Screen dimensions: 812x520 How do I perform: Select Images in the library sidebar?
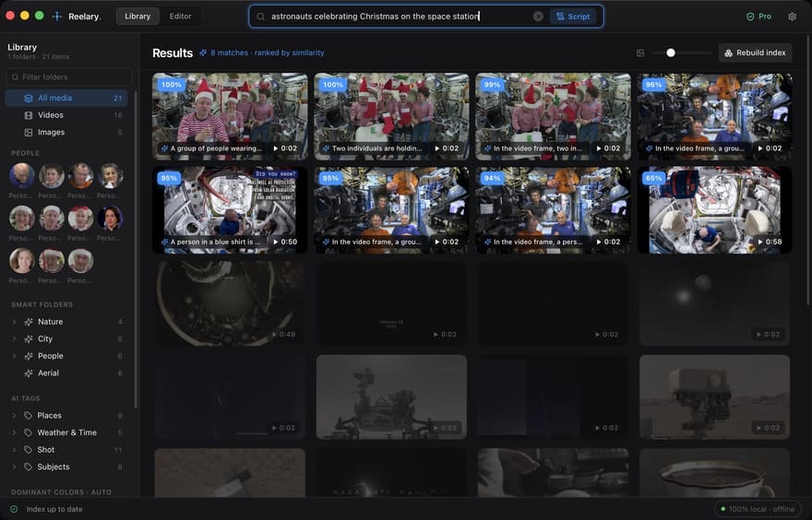(x=66, y=133)
